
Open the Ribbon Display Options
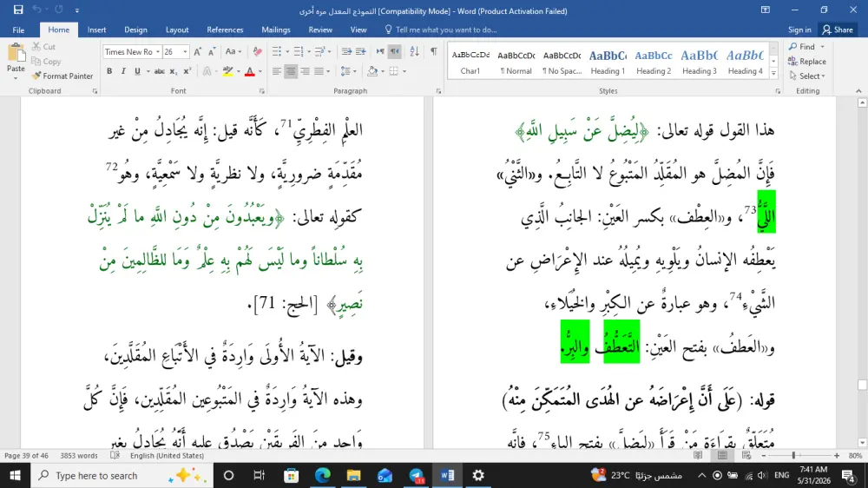(765, 10)
